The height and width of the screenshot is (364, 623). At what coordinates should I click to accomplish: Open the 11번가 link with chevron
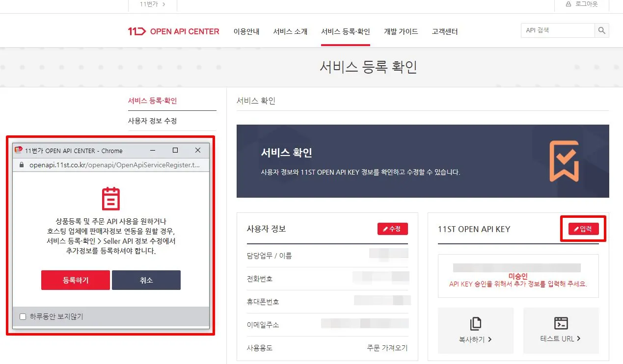pos(152,4)
